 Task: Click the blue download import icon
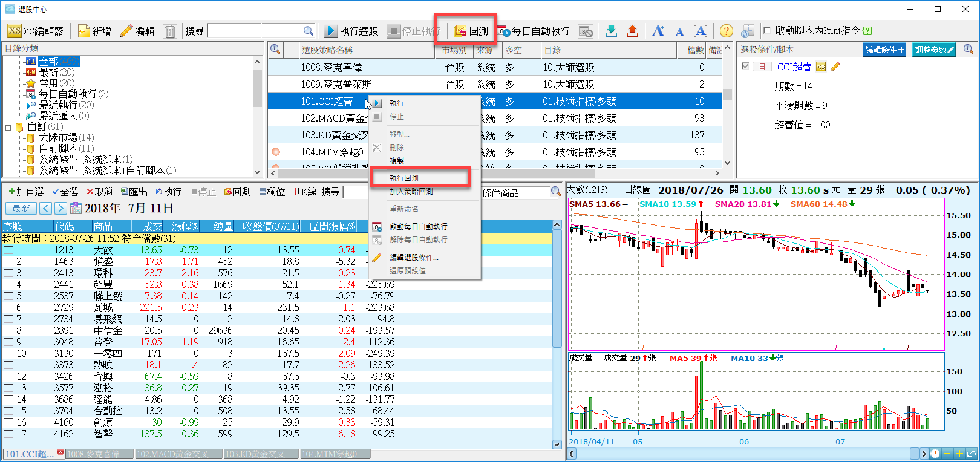coord(611,31)
